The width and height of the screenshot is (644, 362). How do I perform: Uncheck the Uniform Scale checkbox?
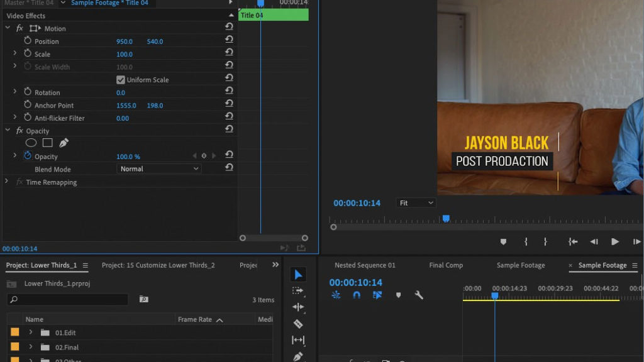click(120, 80)
